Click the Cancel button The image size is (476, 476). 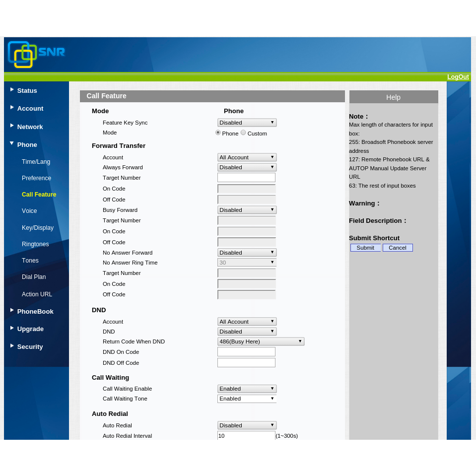pyautogui.click(x=398, y=248)
